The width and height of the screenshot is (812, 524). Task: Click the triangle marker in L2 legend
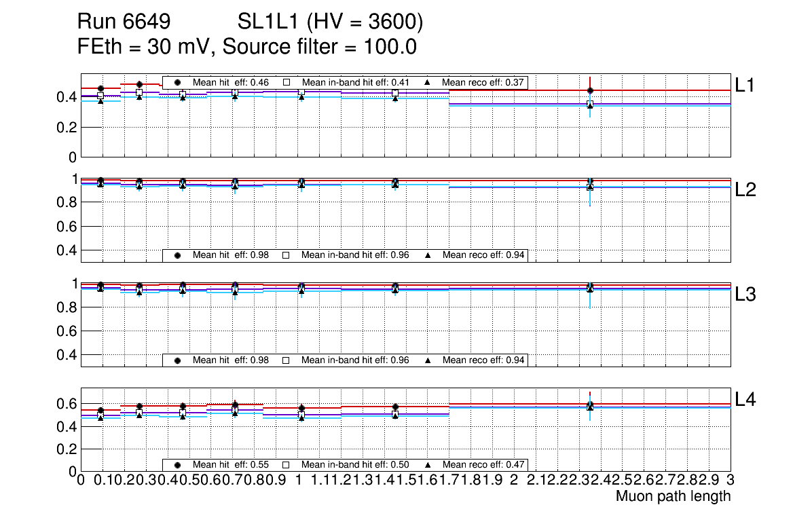point(427,255)
